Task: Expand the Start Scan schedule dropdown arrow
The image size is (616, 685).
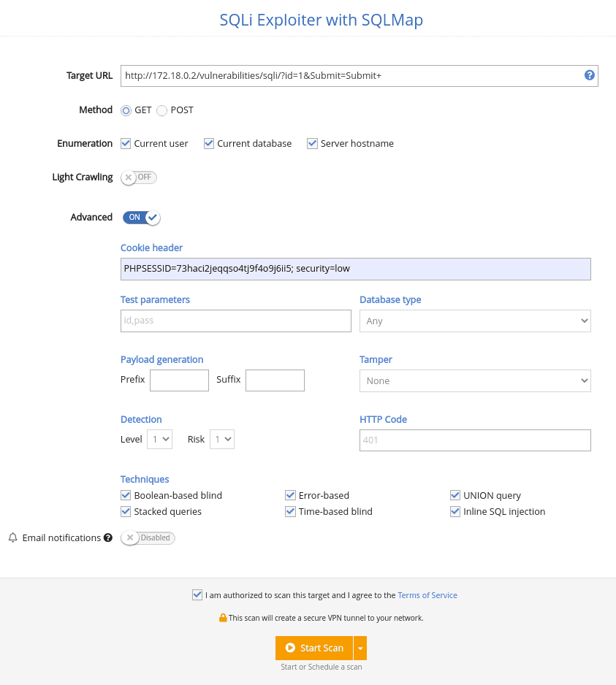Action: 359,648
